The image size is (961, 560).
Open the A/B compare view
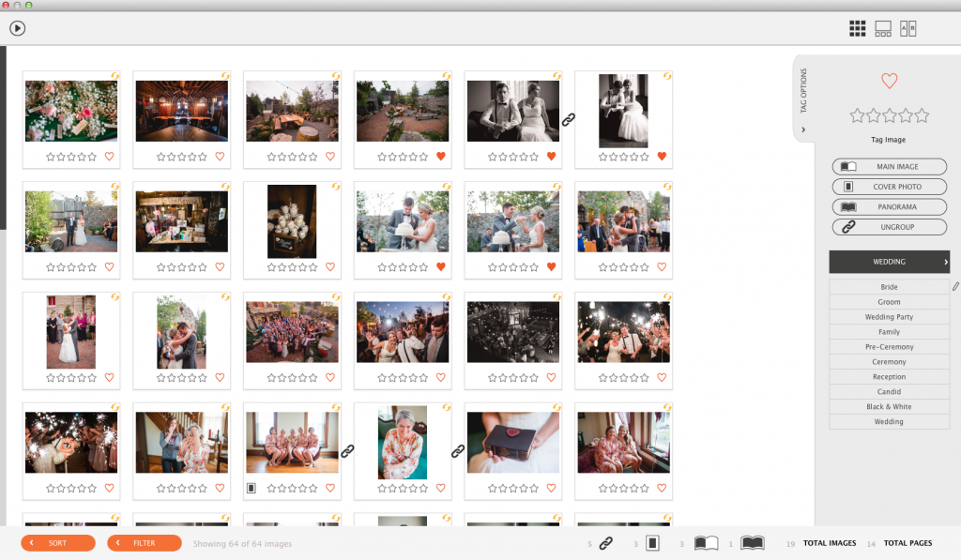point(908,28)
